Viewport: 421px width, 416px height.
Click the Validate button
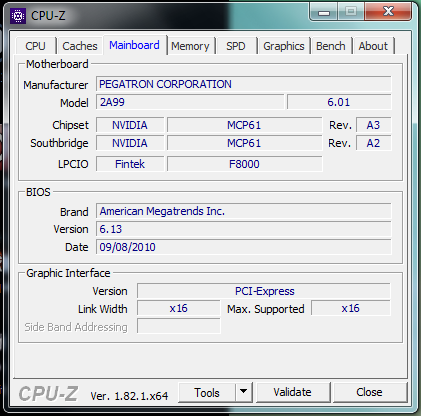[292, 392]
